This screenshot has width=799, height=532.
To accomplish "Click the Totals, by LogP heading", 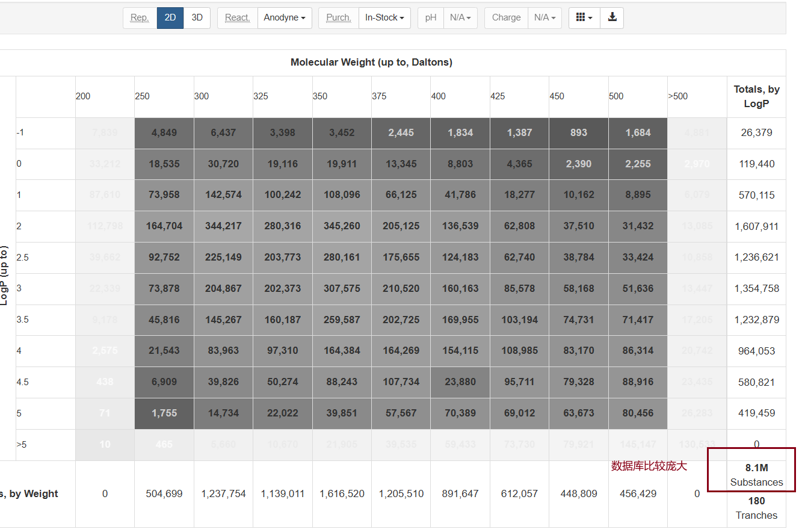I will click(756, 96).
